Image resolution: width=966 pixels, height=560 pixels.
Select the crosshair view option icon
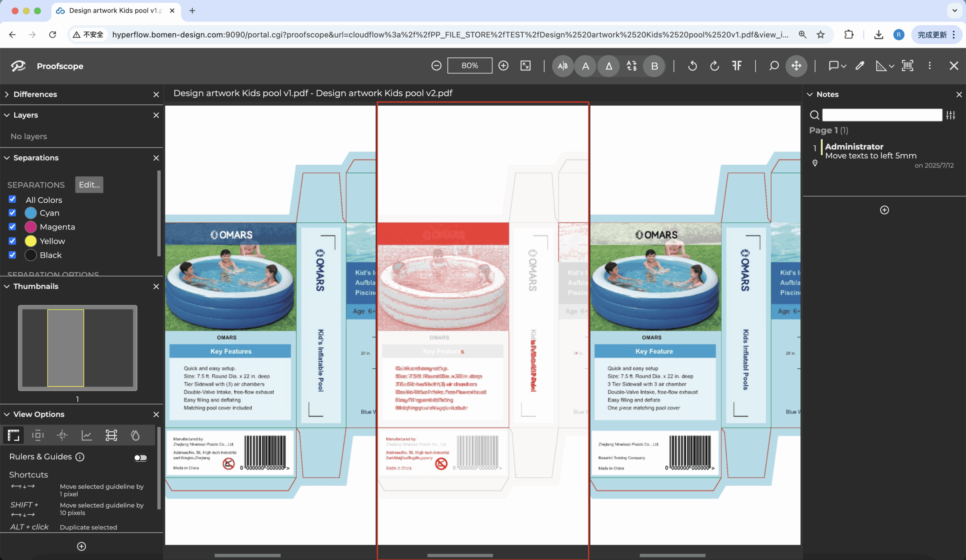(x=62, y=435)
